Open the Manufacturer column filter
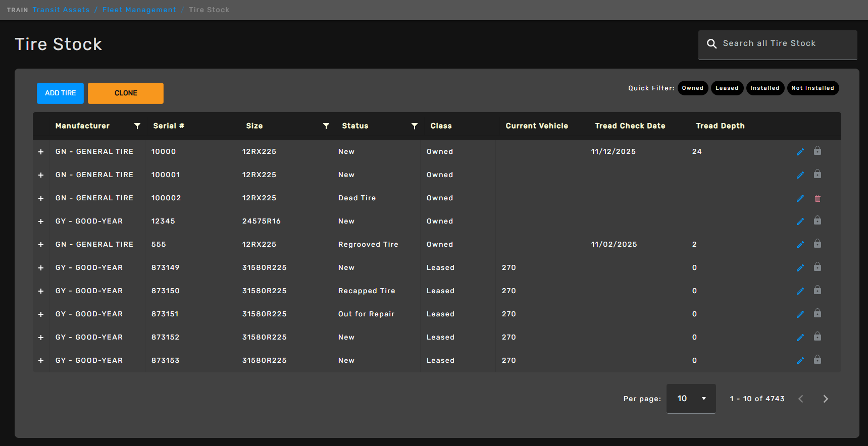868x446 pixels. [137, 126]
